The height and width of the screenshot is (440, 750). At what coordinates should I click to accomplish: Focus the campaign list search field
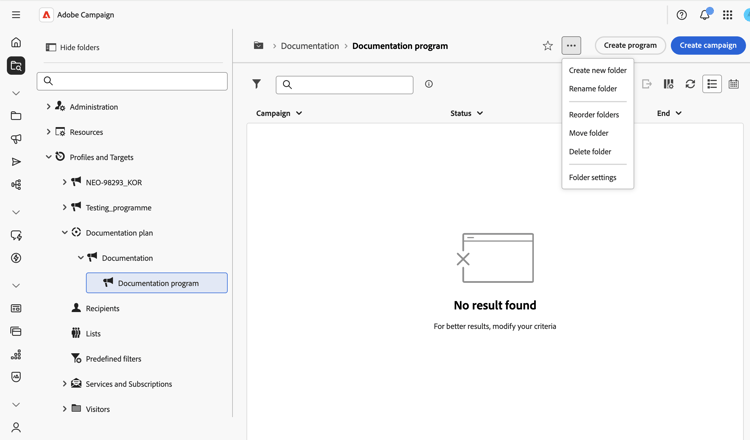click(x=344, y=85)
